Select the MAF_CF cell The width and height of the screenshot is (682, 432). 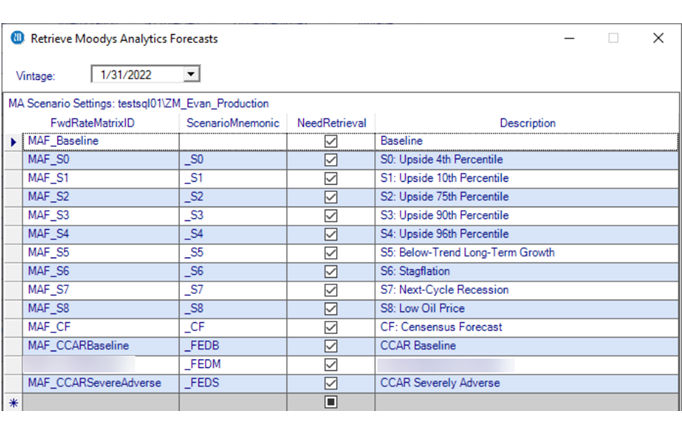(x=100, y=328)
